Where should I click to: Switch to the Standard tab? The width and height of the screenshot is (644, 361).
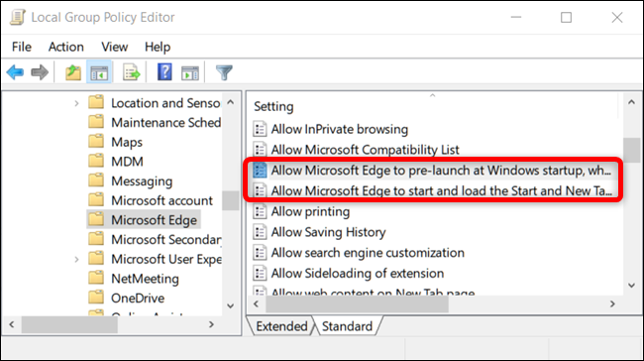pos(347,326)
